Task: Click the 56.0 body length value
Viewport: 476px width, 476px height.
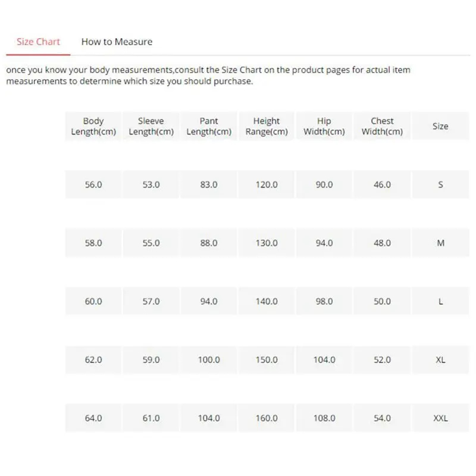Action: pos(93,184)
